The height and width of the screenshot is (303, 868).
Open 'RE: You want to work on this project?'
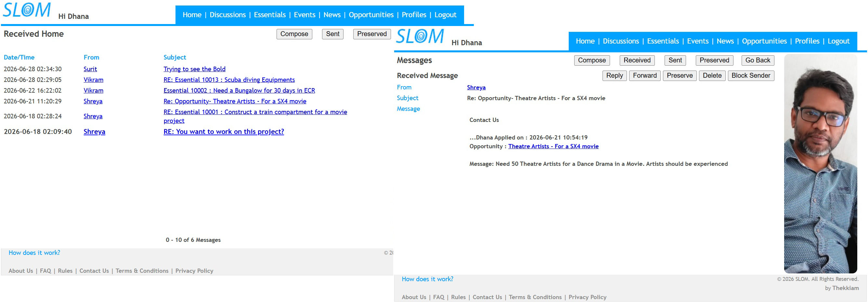(224, 132)
